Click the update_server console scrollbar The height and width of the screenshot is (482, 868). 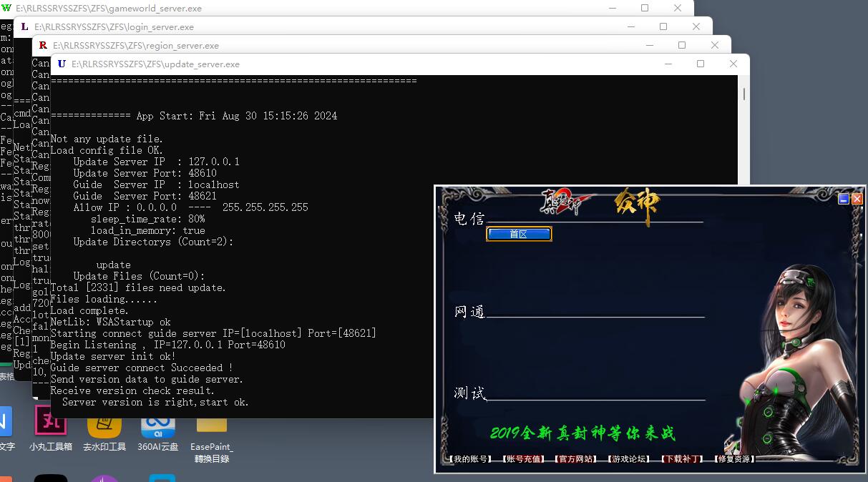click(743, 94)
